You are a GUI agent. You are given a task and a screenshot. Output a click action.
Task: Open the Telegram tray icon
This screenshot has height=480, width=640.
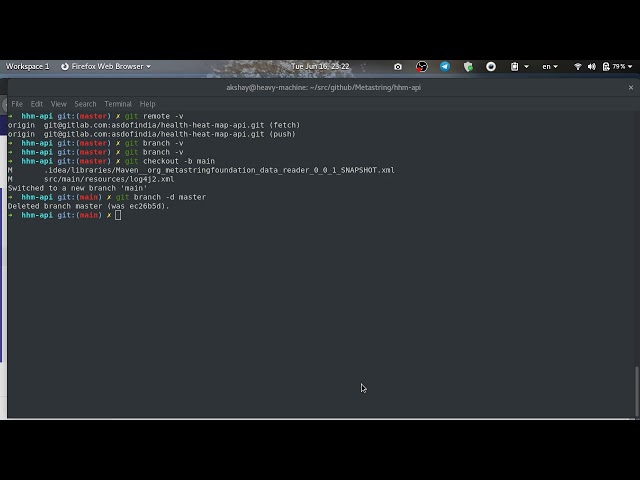pyautogui.click(x=445, y=67)
